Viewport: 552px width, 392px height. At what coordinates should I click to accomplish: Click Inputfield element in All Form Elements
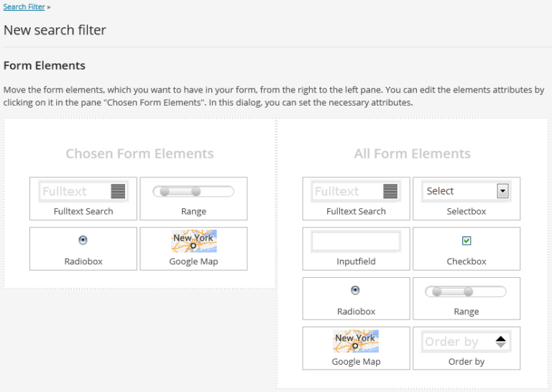[x=356, y=242]
